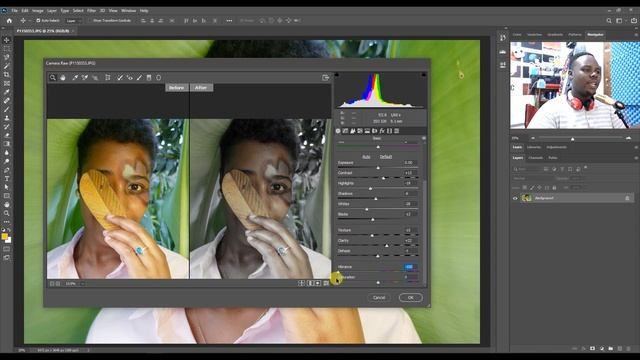The image size is (640, 360).
Task: Pick the White Balance eyedropper in Camera Raw
Action: click(x=75, y=78)
